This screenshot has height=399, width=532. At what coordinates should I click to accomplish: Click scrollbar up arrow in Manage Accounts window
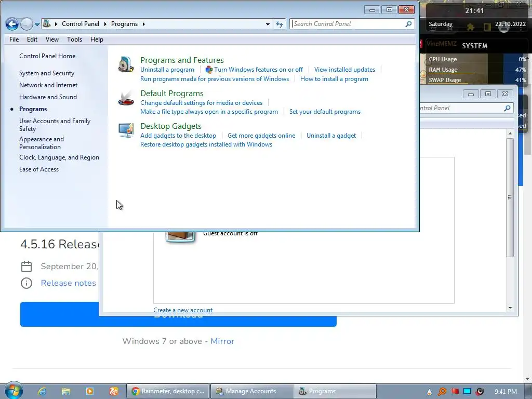[x=510, y=134]
